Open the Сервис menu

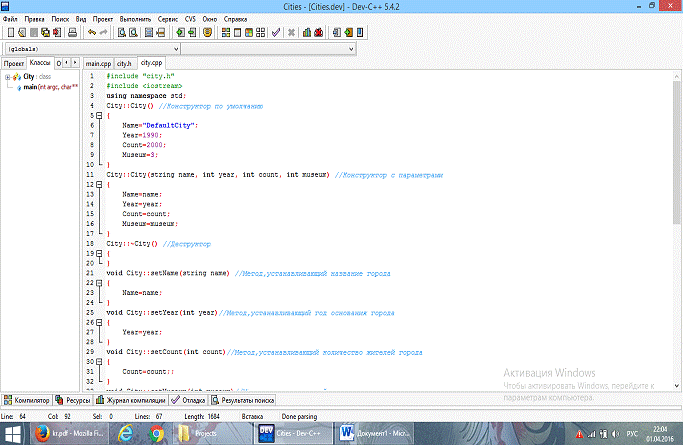(169, 19)
